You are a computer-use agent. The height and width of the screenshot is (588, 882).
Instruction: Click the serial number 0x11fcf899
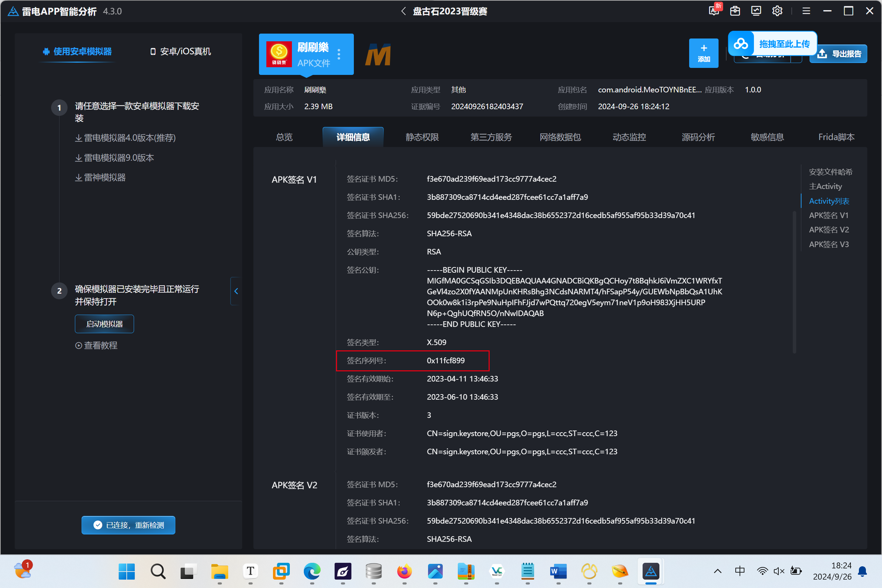coord(446,360)
